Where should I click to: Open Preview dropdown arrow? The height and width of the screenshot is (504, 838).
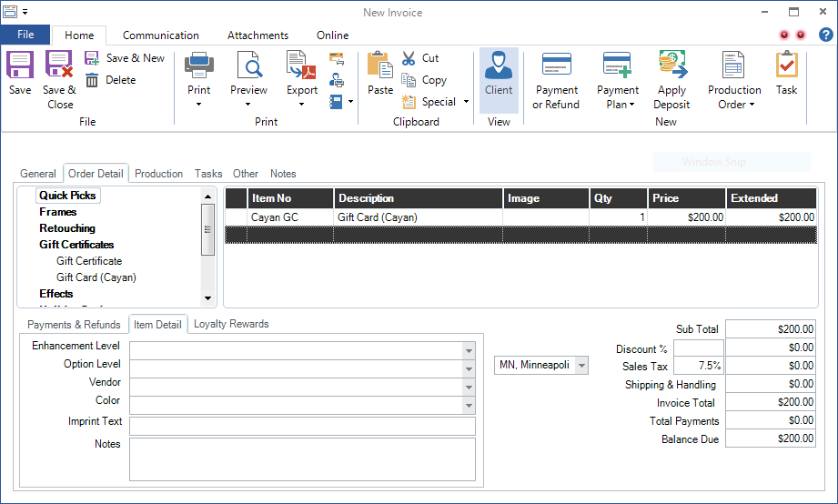click(248, 105)
